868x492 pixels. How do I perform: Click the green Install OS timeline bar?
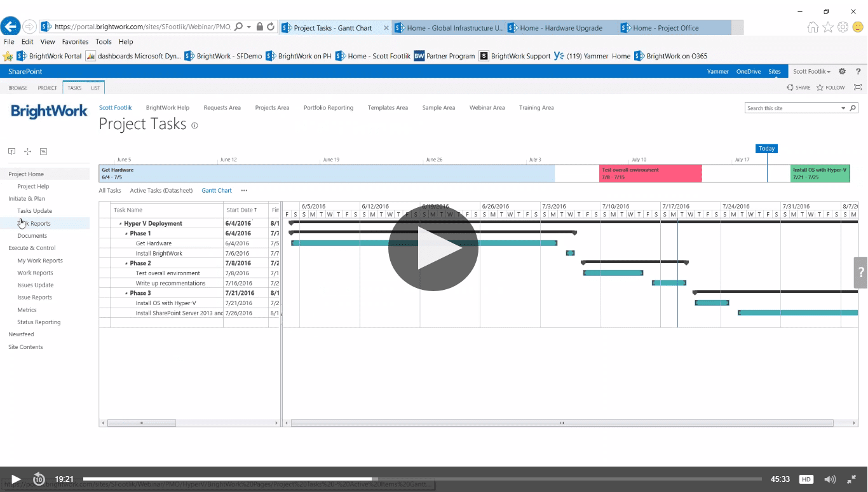click(820, 174)
